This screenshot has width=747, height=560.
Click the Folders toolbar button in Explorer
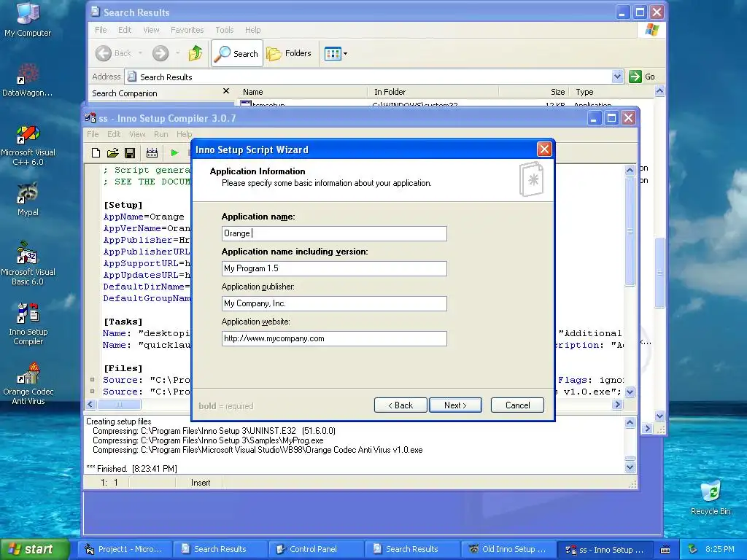pos(289,53)
